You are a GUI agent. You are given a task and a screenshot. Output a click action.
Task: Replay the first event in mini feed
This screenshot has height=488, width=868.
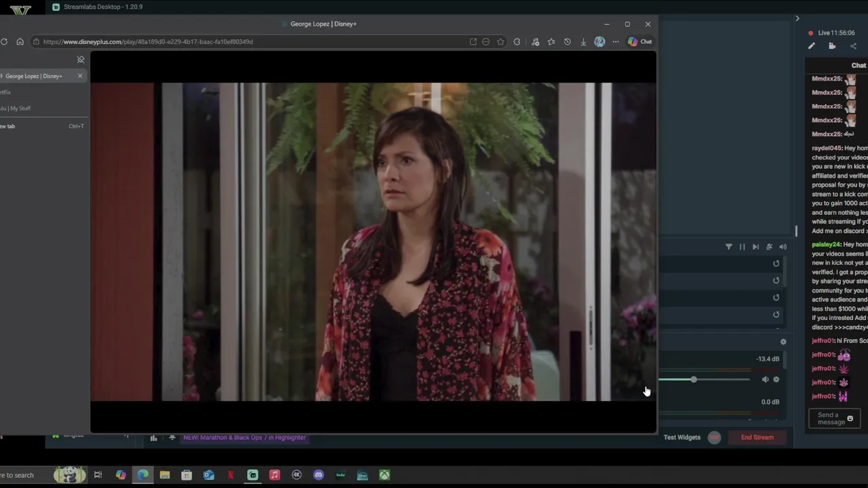pos(776,264)
